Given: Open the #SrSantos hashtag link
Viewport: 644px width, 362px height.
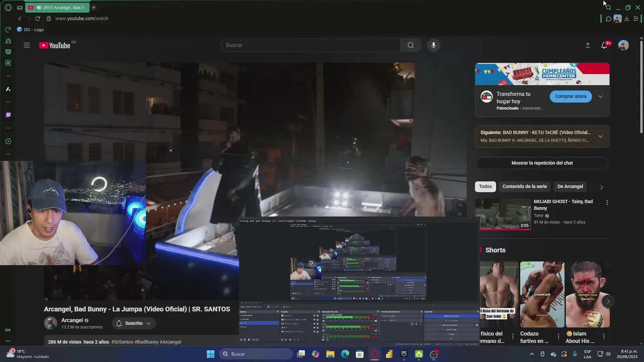Looking at the screenshot, I should [x=122, y=342].
